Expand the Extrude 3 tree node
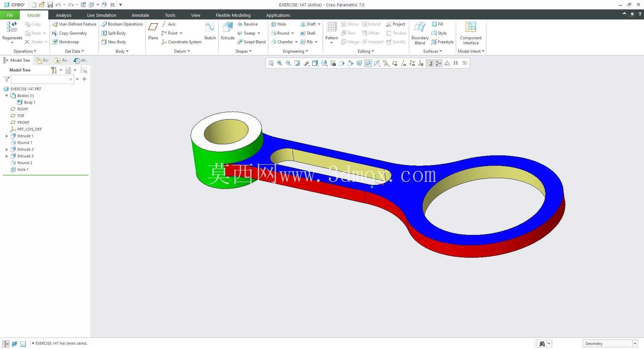Viewport: 644px width, 349px height. click(7, 156)
